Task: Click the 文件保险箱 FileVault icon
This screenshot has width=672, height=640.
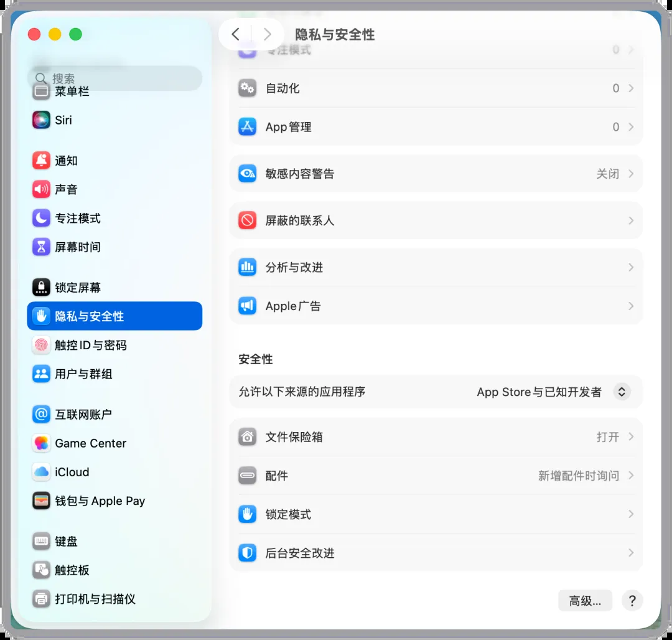Action: pyautogui.click(x=248, y=437)
